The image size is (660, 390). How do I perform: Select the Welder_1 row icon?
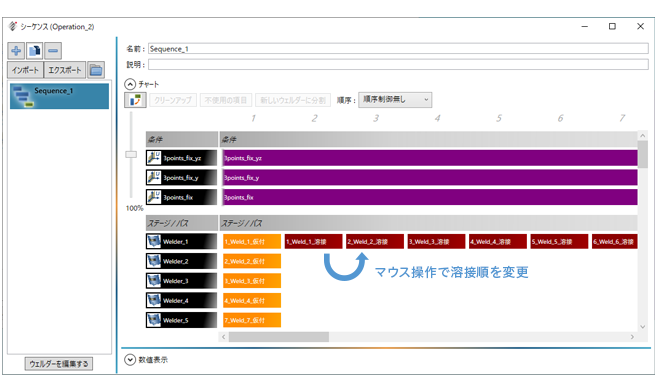pos(154,241)
